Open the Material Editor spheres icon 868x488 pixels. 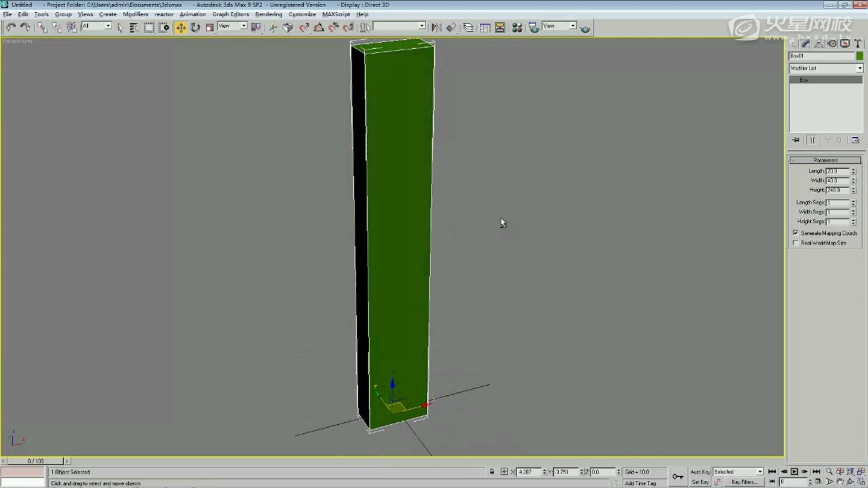(517, 27)
